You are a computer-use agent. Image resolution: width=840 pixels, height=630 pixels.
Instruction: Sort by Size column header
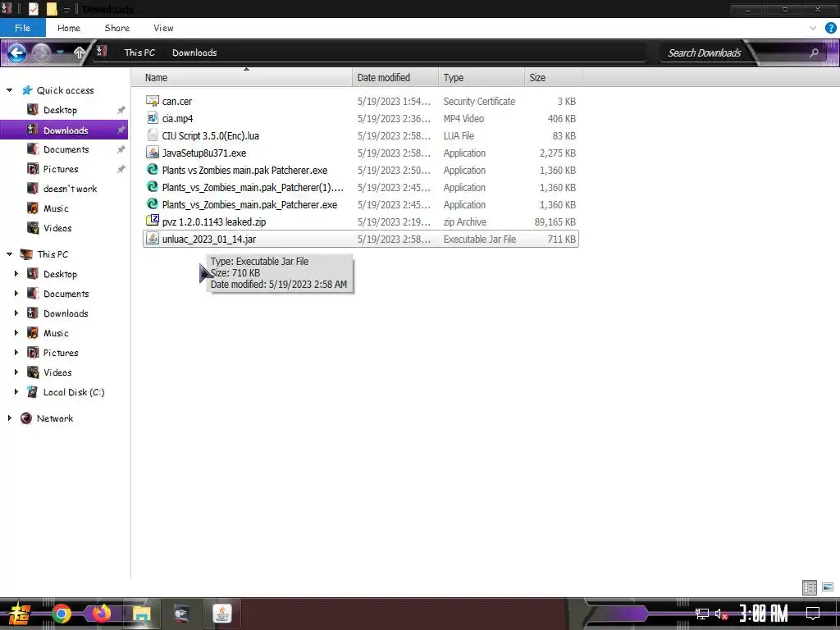tap(553, 78)
